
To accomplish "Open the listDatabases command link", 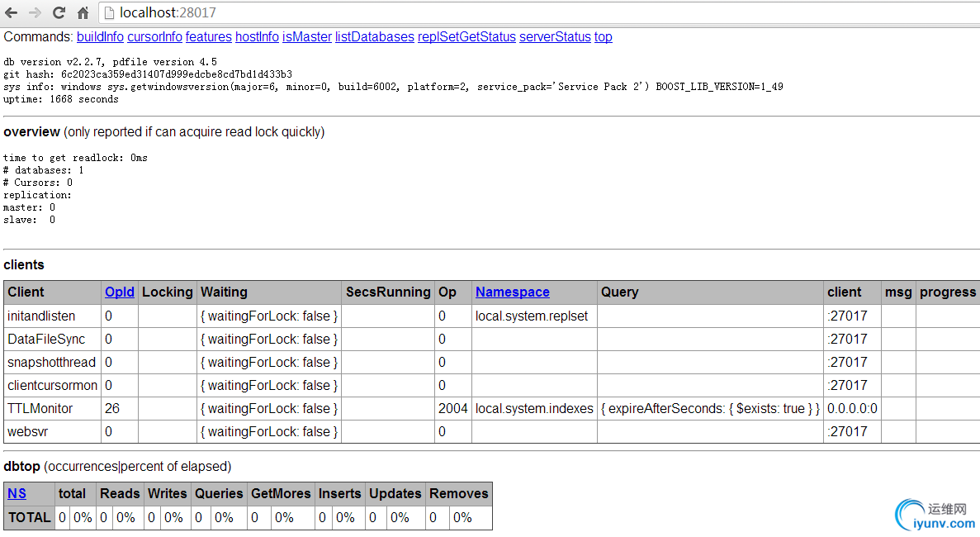I will tap(374, 37).
